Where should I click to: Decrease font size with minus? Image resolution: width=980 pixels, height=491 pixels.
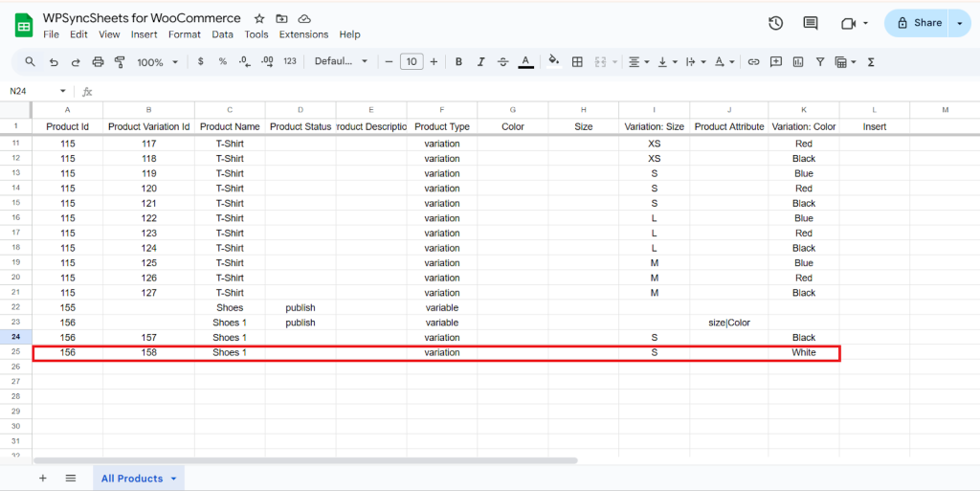click(389, 62)
